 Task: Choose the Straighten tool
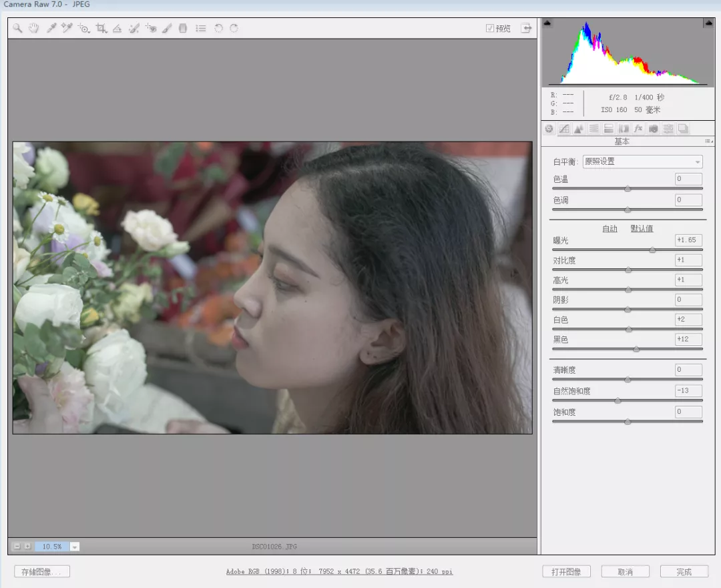click(x=117, y=28)
